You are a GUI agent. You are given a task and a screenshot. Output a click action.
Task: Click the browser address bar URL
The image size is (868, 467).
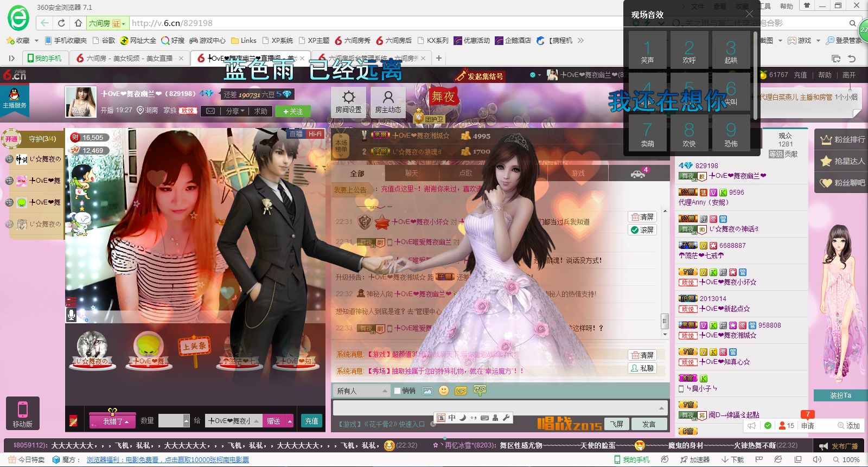pos(173,23)
